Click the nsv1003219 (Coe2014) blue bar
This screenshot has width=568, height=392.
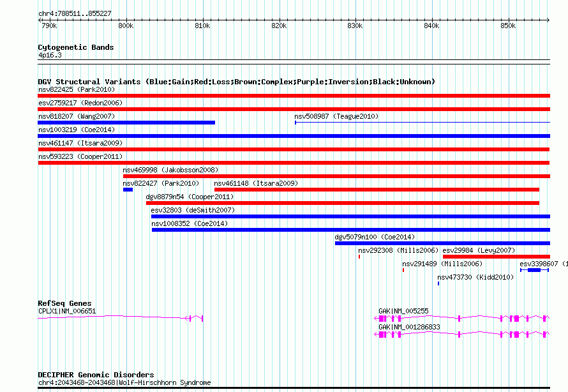294,136
